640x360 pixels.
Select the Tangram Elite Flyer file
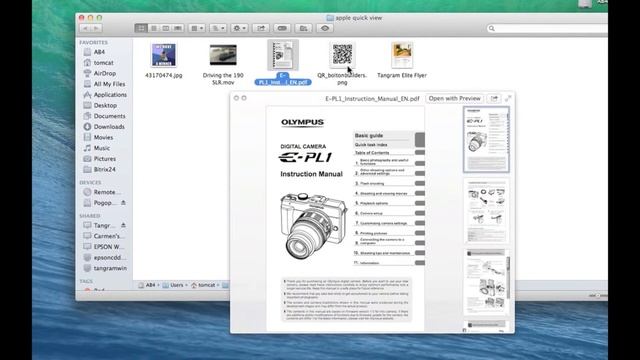(402, 55)
